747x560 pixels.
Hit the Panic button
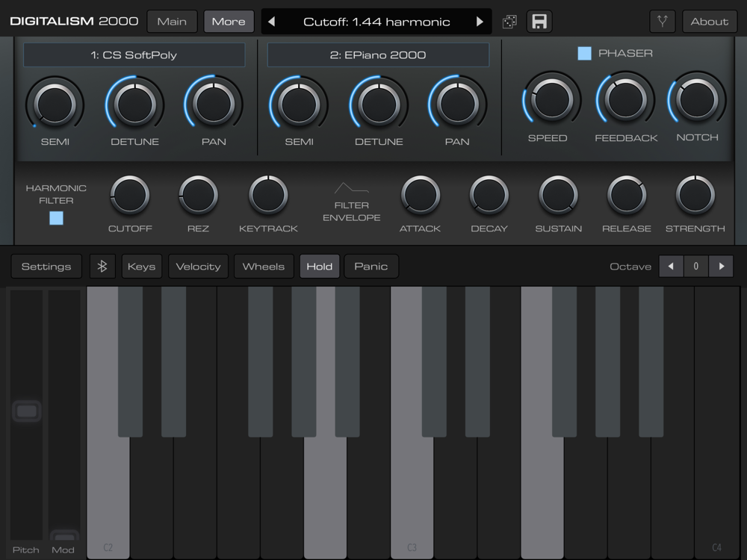[x=371, y=267]
